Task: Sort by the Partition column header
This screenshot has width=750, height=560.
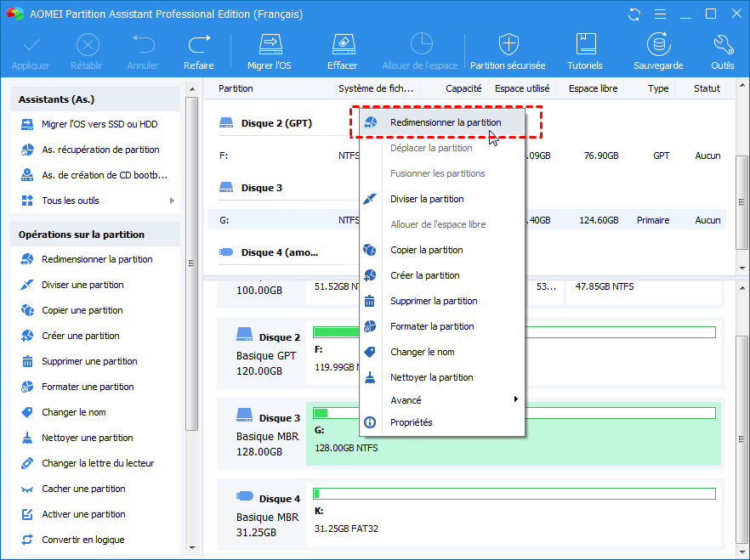Action: coord(236,88)
